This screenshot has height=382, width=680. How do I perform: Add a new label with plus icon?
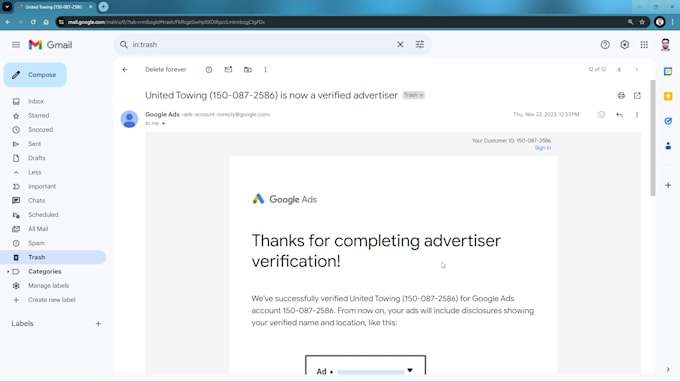[x=98, y=323]
